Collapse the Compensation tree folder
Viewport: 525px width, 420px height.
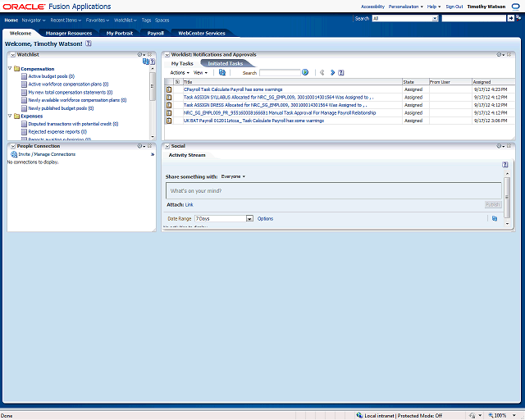(x=11, y=69)
